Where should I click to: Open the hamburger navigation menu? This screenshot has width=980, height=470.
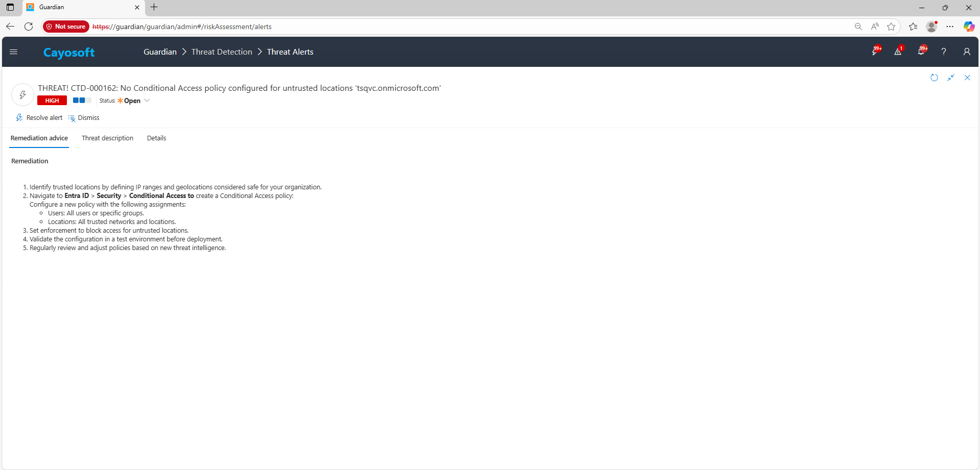point(14,52)
